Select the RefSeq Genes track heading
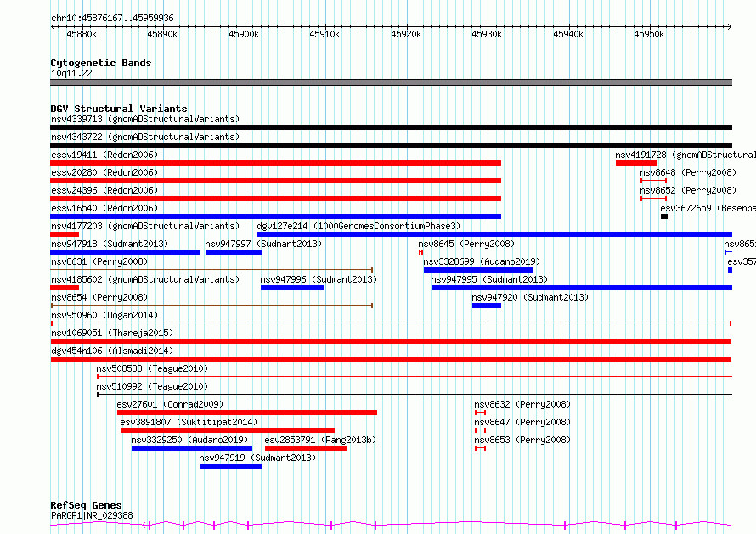The height and width of the screenshot is (534, 756). click(86, 506)
